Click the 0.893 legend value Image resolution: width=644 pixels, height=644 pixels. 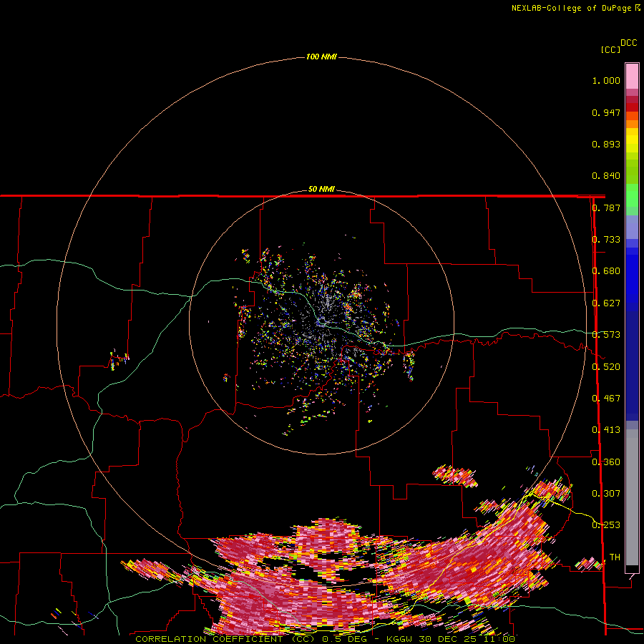coord(606,144)
